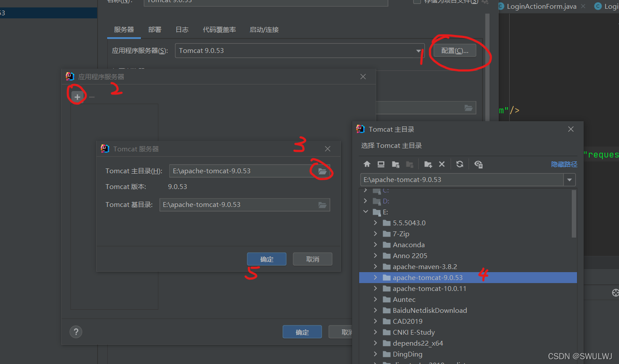Jump to project directory in file chooser
The height and width of the screenshot is (364, 619).
point(395,164)
